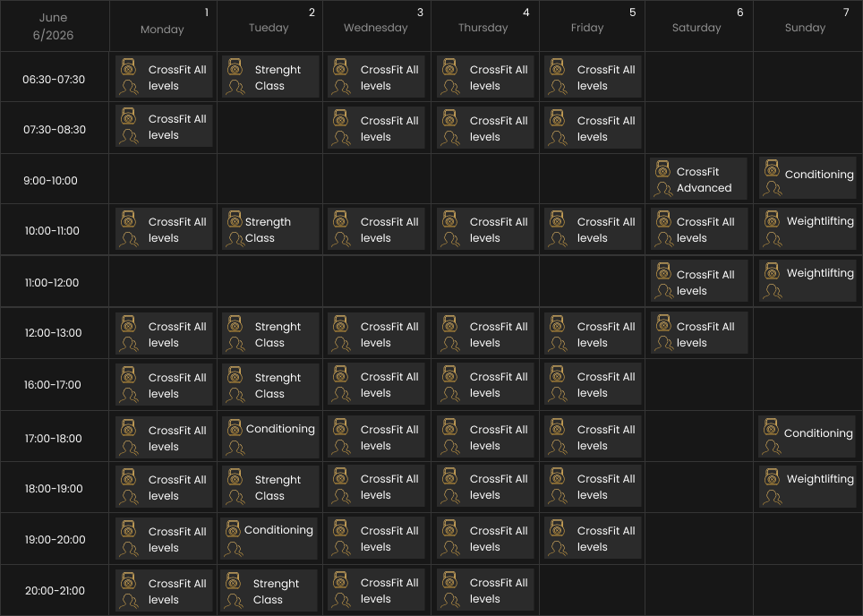Click coach icon in Saturday 11:00 CrossFit class

tap(663, 291)
